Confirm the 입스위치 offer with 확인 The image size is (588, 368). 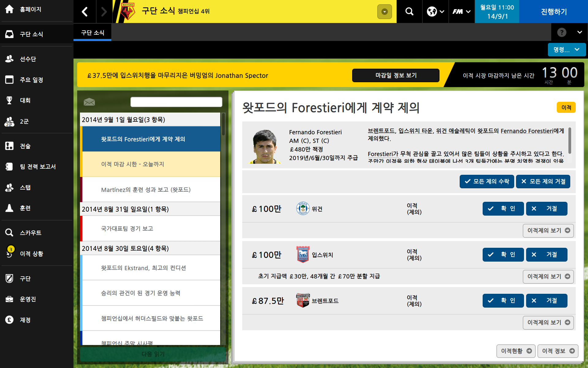(503, 255)
